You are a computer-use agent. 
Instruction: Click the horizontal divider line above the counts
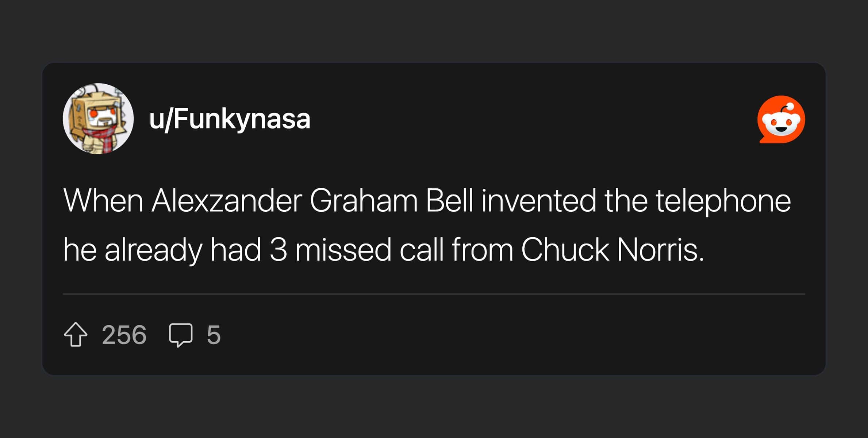434,294
